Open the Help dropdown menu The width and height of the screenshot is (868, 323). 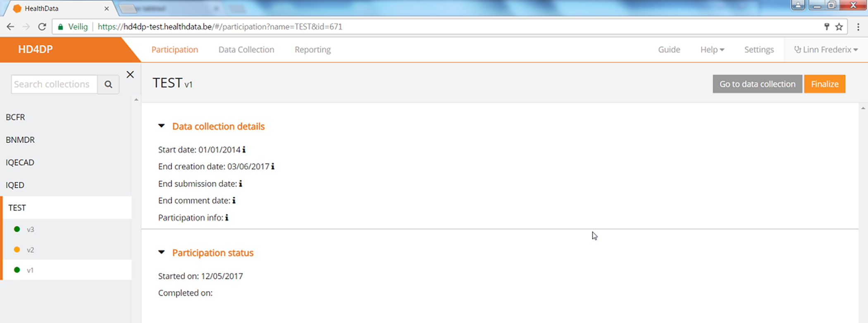pos(712,50)
